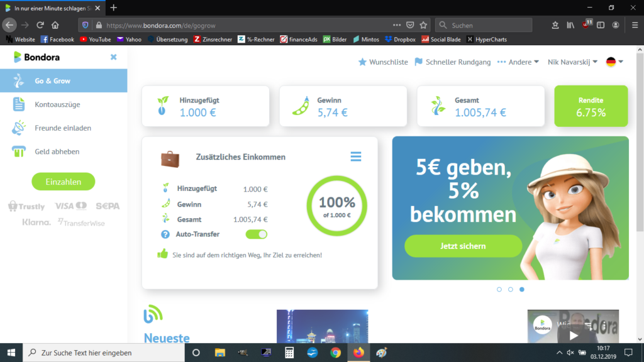Open the browser home page icon

pyautogui.click(x=55, y=25)
